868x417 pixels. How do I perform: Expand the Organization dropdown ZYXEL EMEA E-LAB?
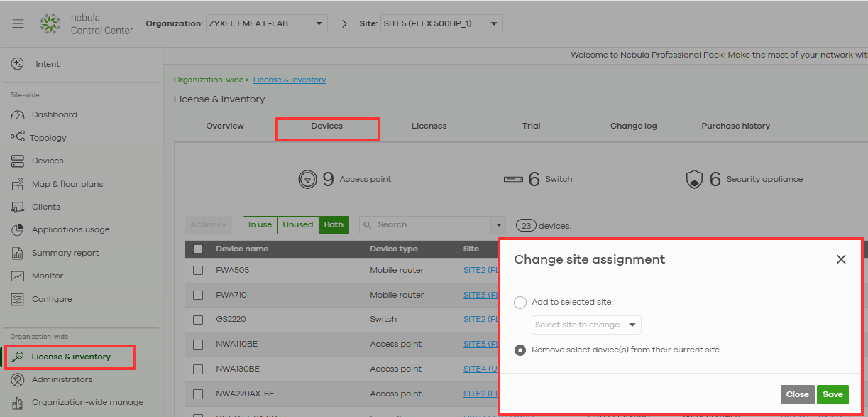tap(266, 23)
